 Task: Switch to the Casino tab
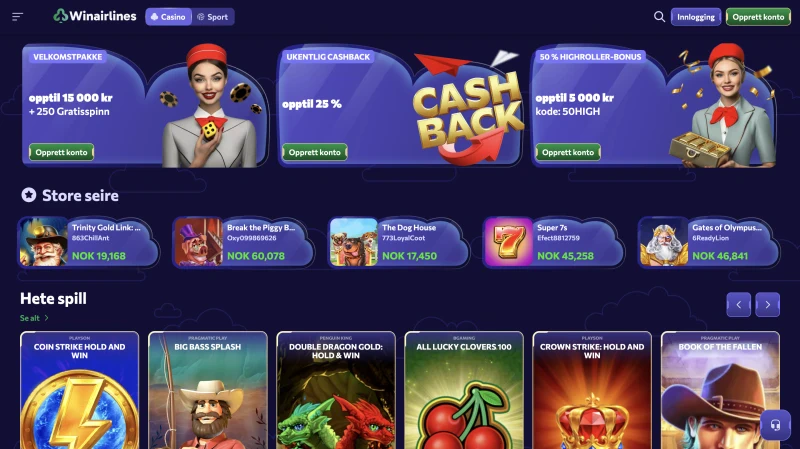(168, 17)
